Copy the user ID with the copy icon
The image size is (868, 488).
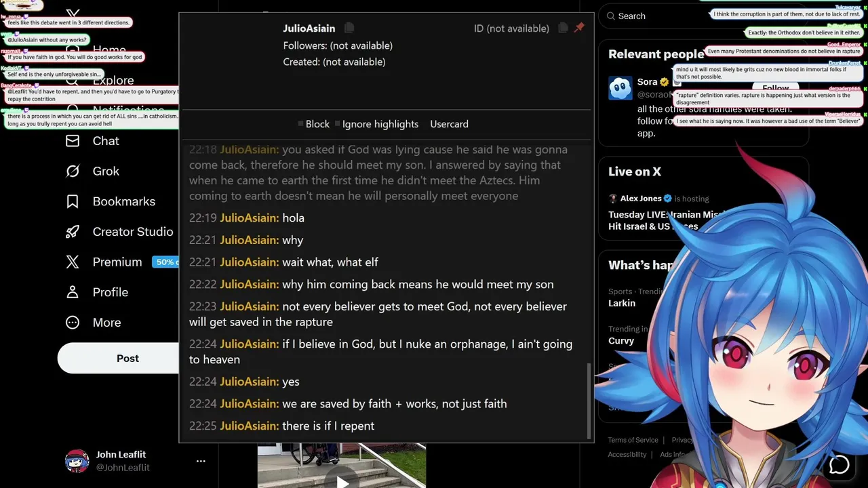[562, 28]
